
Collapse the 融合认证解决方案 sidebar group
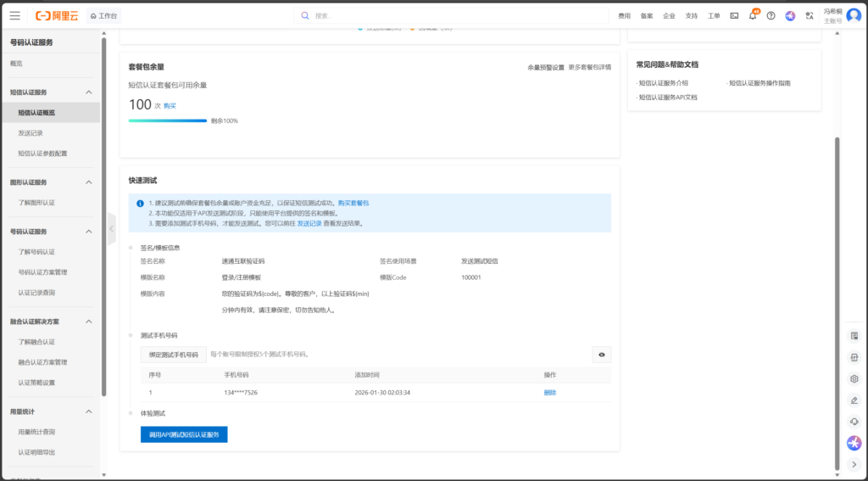[x=89, y=322]
